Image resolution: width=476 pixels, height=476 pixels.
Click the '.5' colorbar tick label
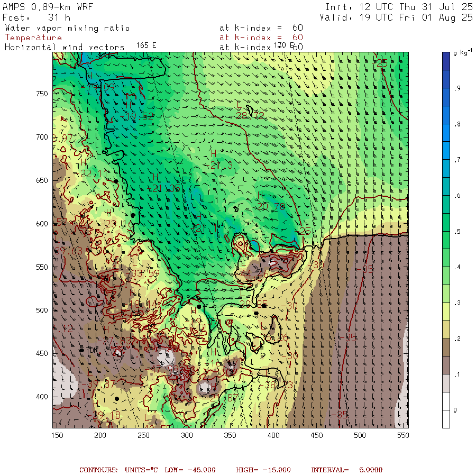click(x=457, y=232)
